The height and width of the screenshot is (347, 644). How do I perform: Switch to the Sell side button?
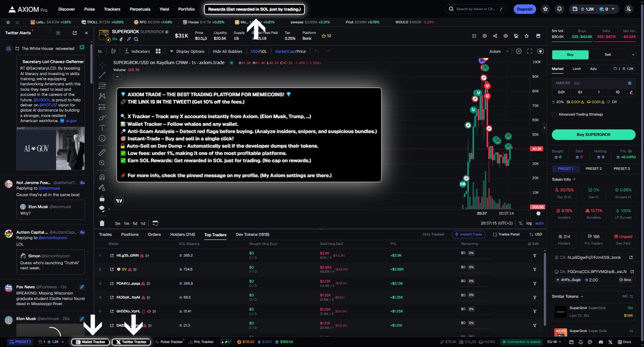coord(608,55)
